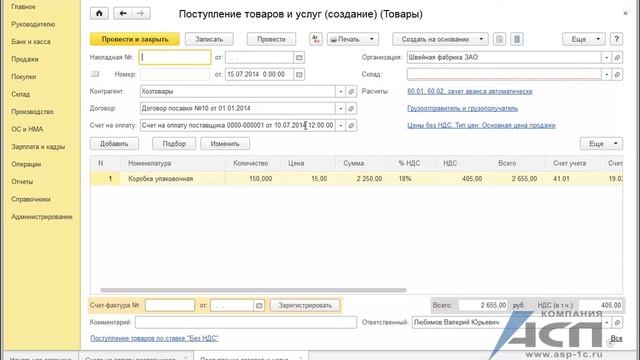This screenshot has width=640, height=360.
Task: Expand the Договор dropdown
Action: pos(340,109)
